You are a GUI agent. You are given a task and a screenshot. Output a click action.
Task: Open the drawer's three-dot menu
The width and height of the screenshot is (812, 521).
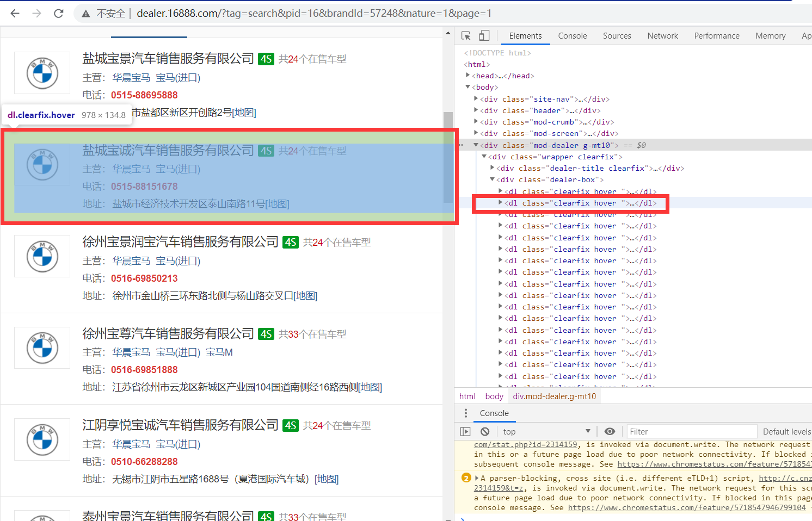coord(465,414)
